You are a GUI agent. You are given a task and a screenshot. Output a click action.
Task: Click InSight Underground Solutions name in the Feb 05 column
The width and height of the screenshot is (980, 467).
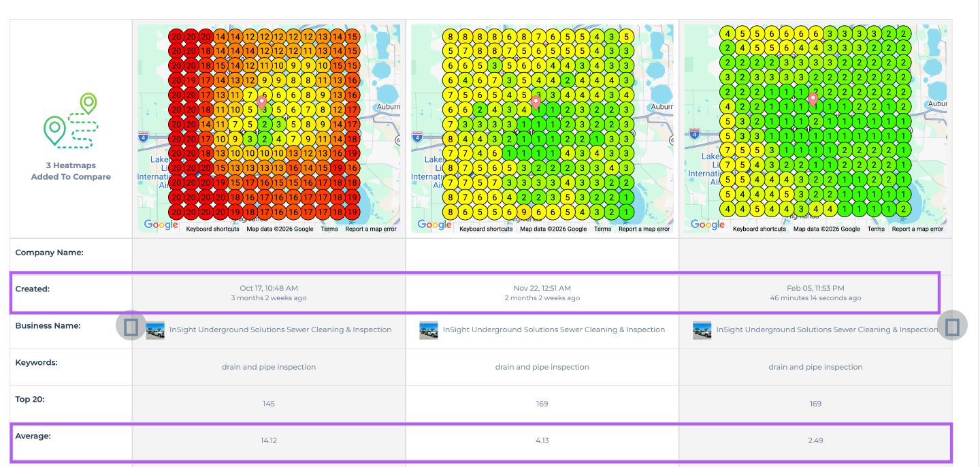click(827, 329)
